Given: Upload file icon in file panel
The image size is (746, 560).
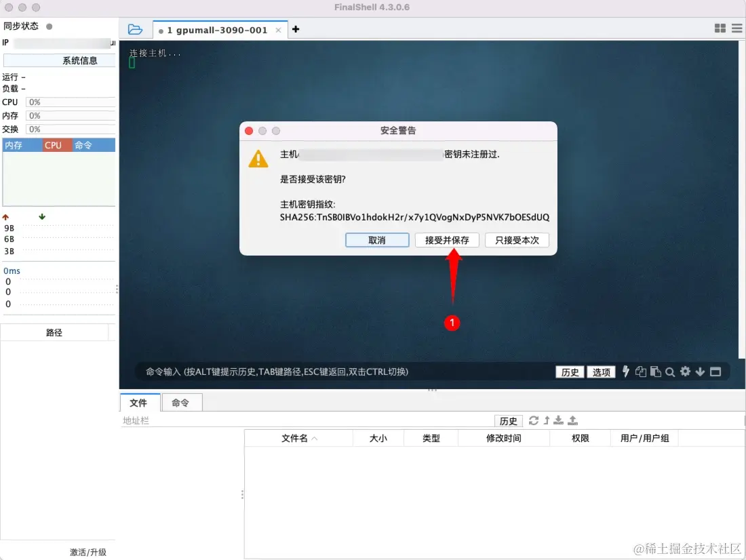Looking at the screenshot, I should click(573, 420).
